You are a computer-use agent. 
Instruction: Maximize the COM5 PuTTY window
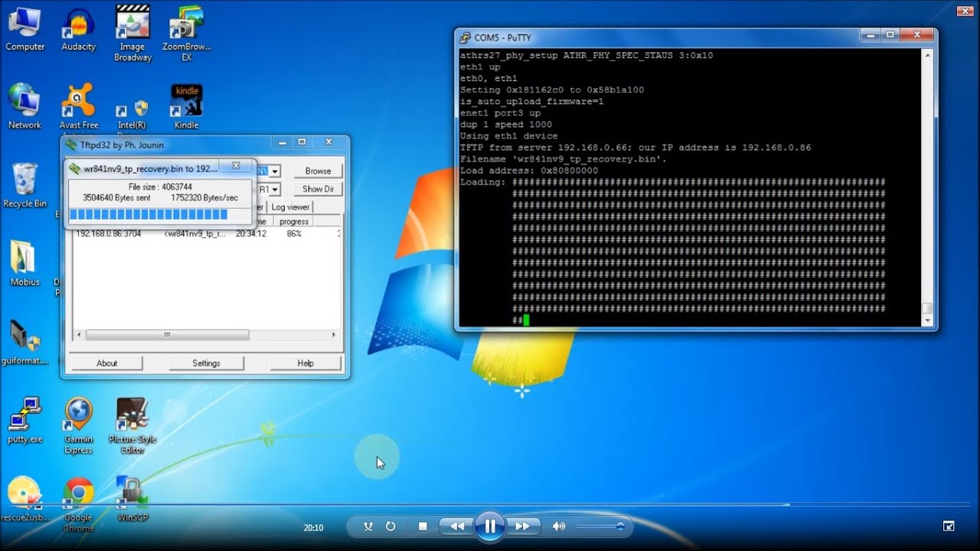pos(890,34)
